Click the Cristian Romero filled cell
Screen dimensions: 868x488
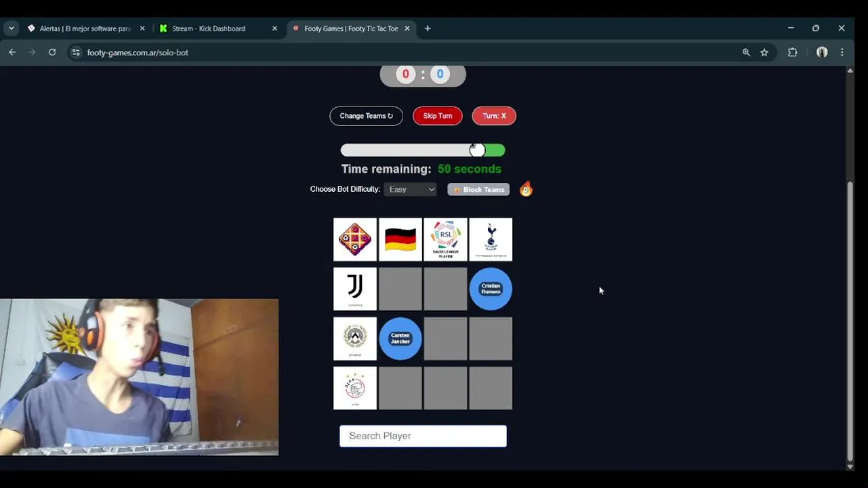[491, 289]
